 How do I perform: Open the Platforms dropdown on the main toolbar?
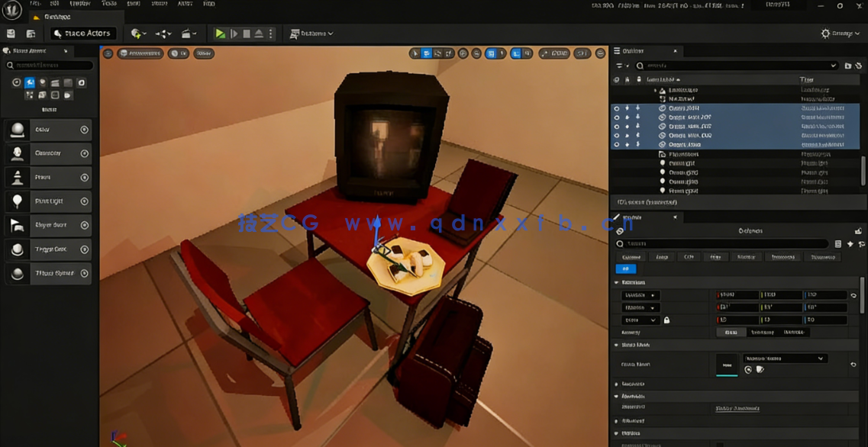[x=311, y=33]
